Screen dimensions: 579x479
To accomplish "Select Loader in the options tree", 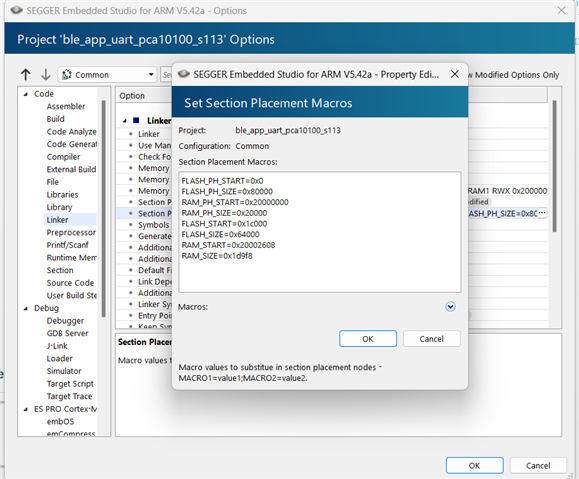I will pos(59,358).
